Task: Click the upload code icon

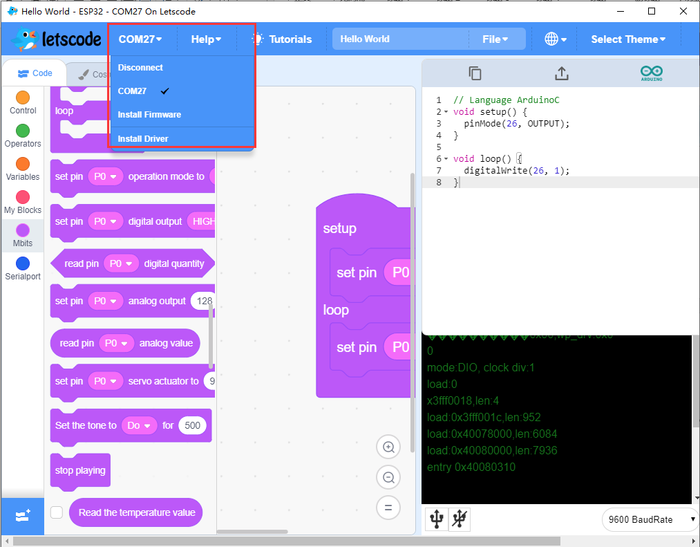Action: pos(561,74)
